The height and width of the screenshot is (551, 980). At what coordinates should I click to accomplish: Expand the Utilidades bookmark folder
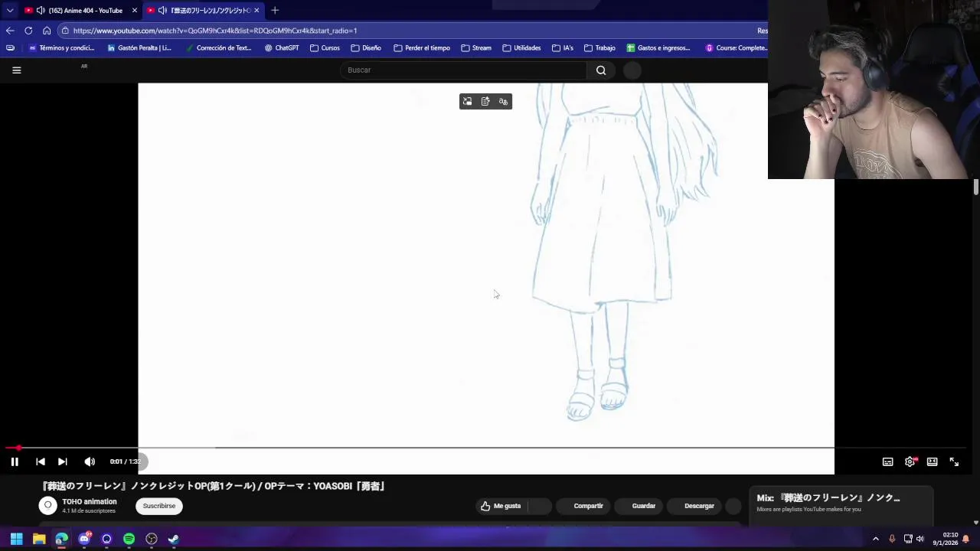point(521,47)
